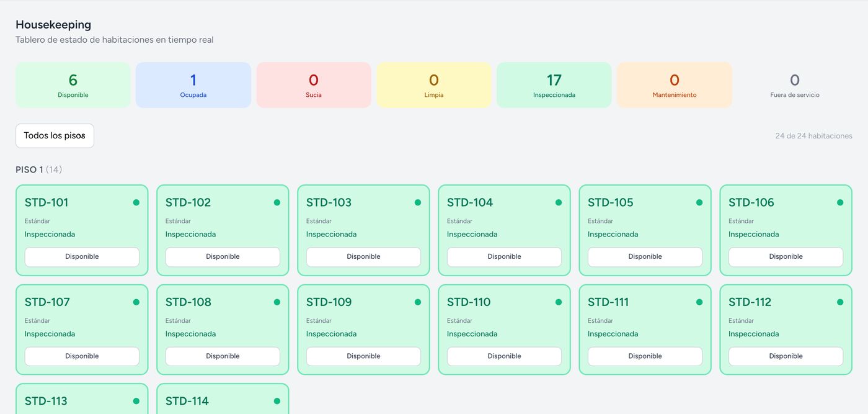This screenshot has width=868, height=414.
Task: Click the status dot on STD-109
Action: pyautogui.click(x=418, y=302)
